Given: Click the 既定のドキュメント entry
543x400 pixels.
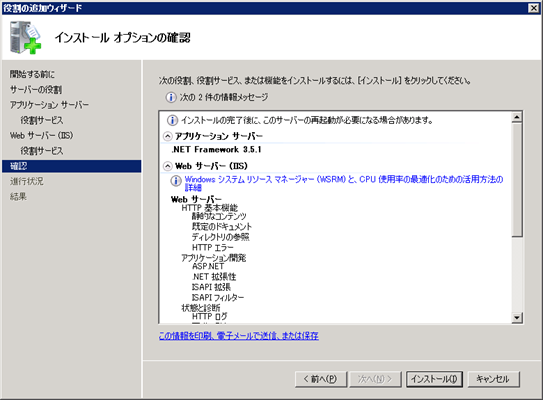Looking at the screenshot, I should 222,227.
